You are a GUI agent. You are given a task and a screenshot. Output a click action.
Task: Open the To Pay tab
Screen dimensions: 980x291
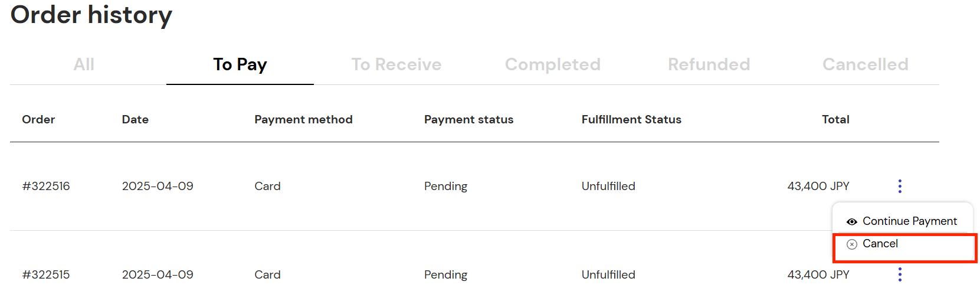tap(240, 64)
